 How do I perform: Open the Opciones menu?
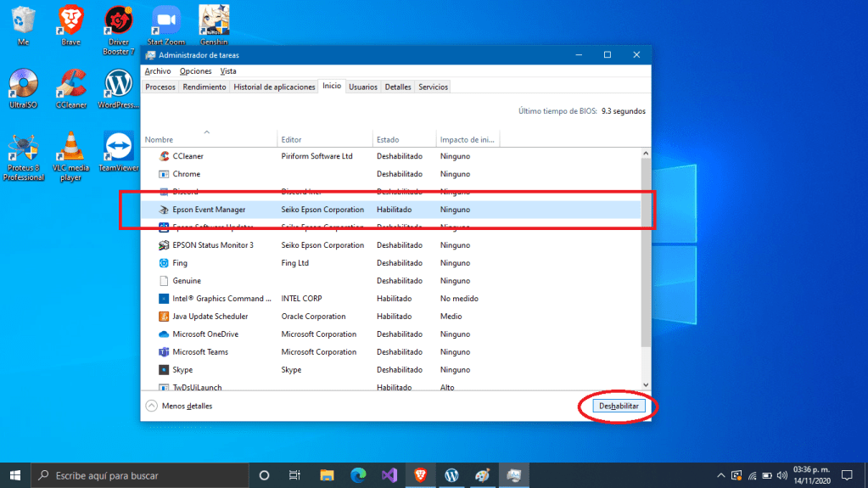(195, 71)
